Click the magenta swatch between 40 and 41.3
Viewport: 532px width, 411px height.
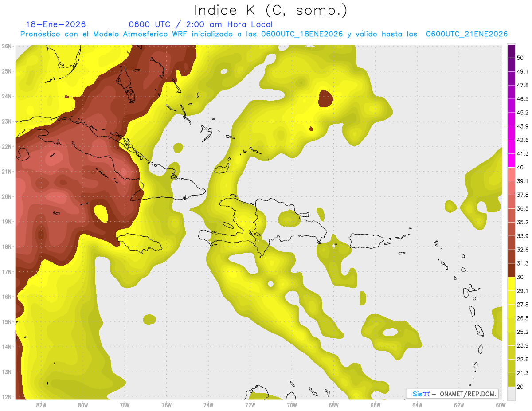[x=512, y=160]
